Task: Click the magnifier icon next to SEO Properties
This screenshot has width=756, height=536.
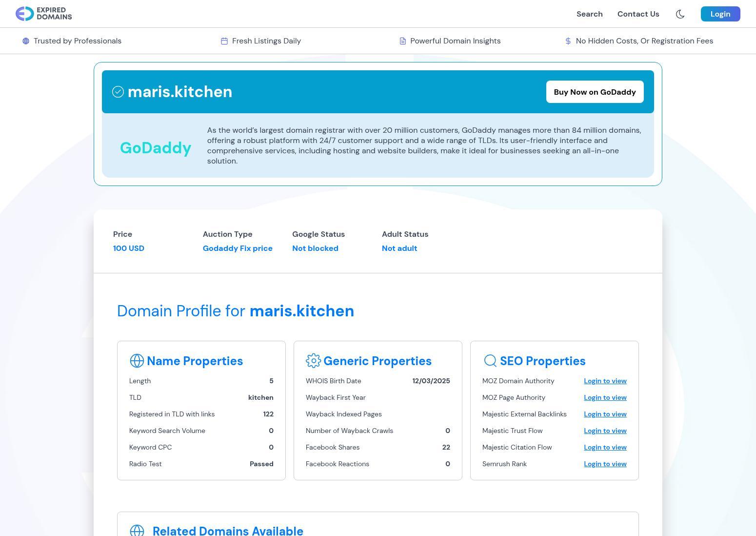Action: tap(490, 361)
